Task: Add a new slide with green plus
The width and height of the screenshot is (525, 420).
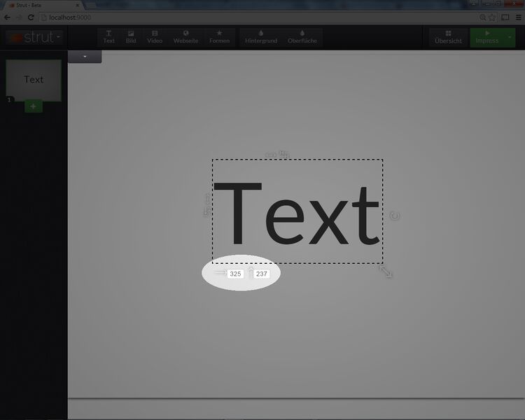Action: (x=34, y=106)
